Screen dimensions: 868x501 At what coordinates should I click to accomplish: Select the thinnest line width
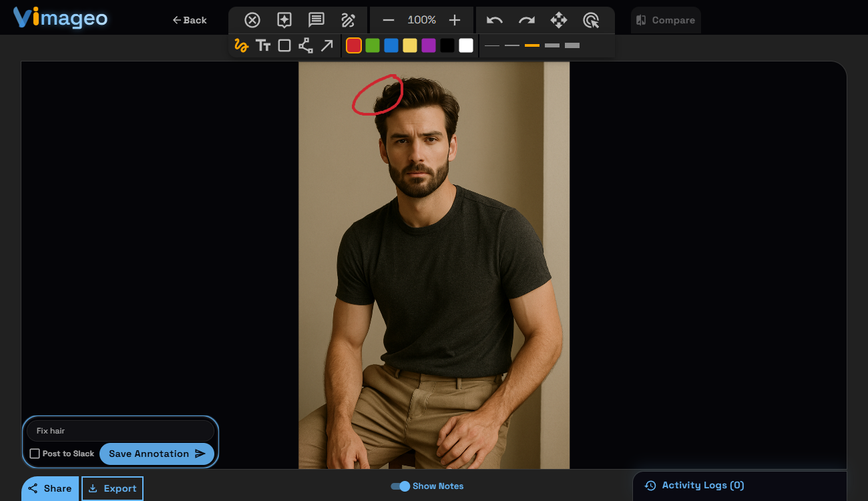pyautogui.click(x=492, y=45)
